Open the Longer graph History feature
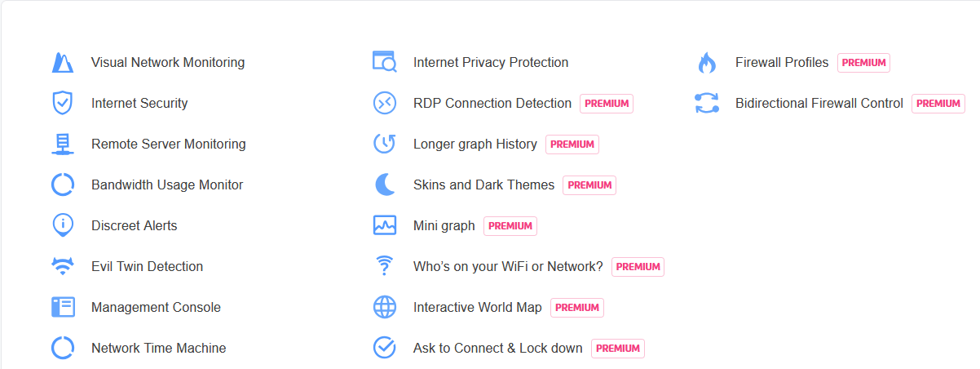 click(475, 144)
